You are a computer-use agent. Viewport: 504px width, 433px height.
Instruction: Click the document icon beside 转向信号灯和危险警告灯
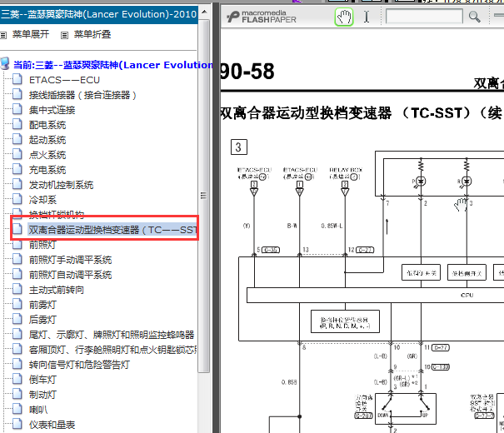pos(17,364)
